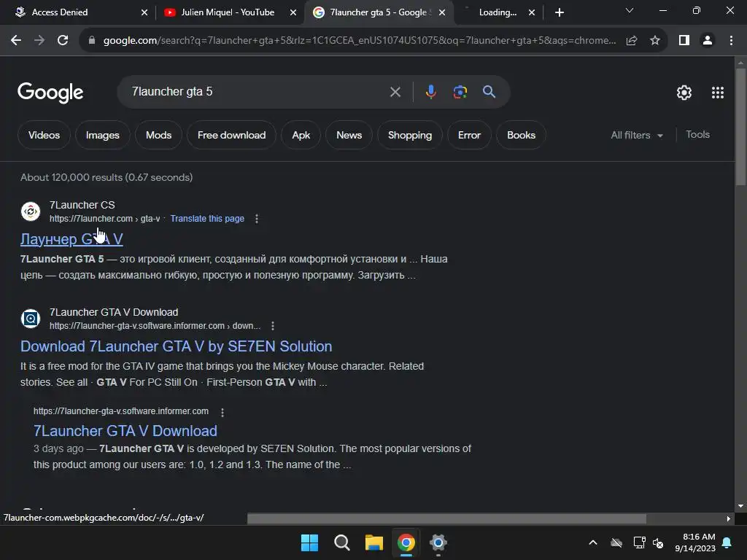Click the padlock site info icon

[x=92, y=41]
